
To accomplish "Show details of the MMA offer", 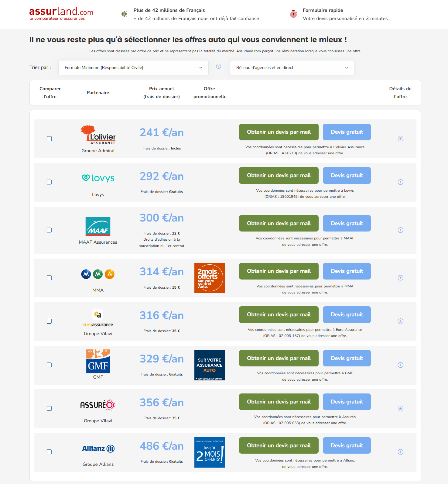I will (x=400, y=278).
